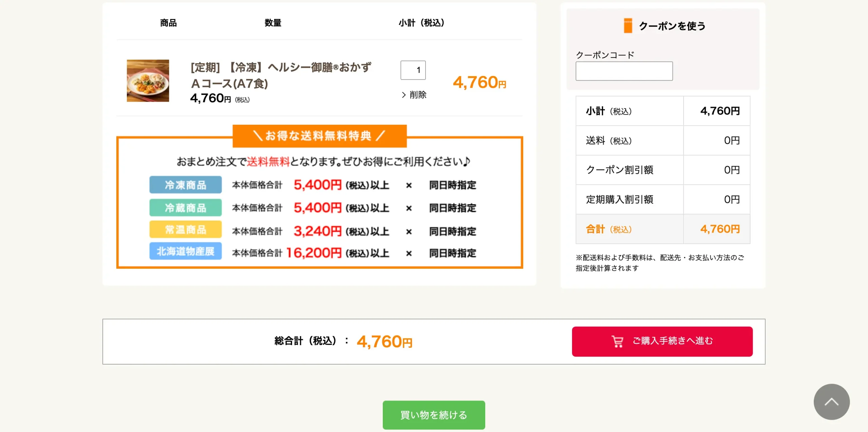Select the 冷蔵商品 green label
The width and height of the screenshot is (868, 432).
pos(185,207)
